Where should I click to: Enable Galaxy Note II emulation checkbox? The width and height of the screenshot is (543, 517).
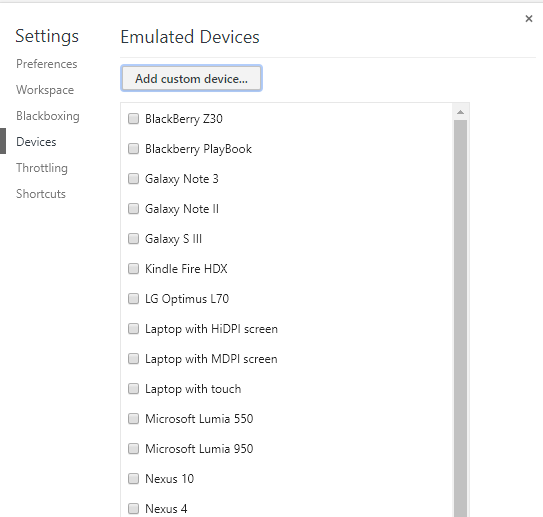point(133,209)
